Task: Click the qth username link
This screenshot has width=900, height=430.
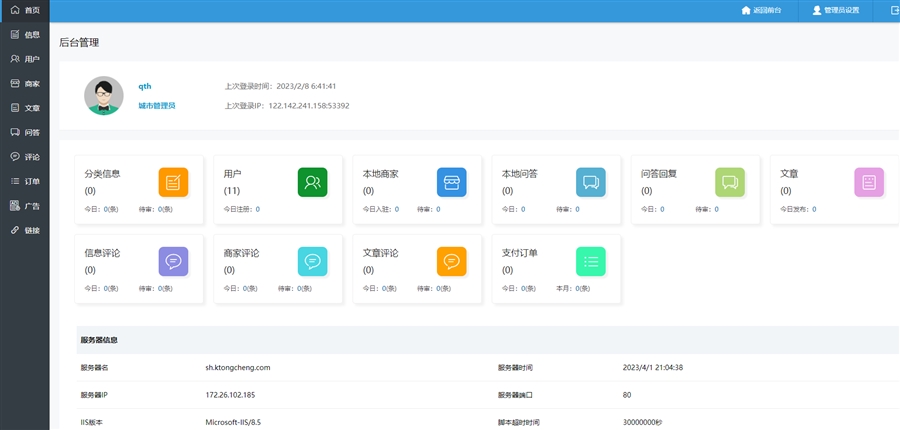Action: click(145, 86)
